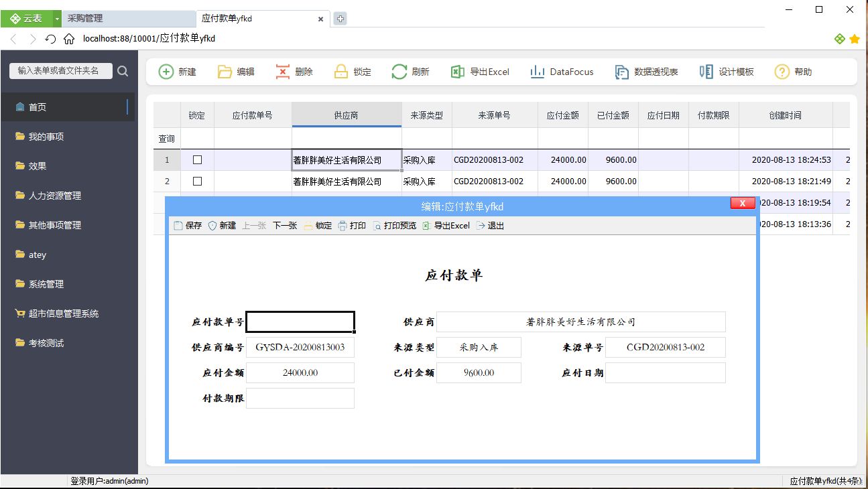Click the row 1 number cell

click(x=167, y=160)
